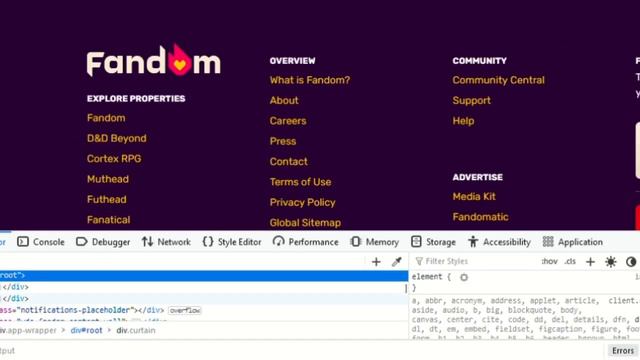
Task: Click the element rule target icon
Action: click(x=464, y=277)
